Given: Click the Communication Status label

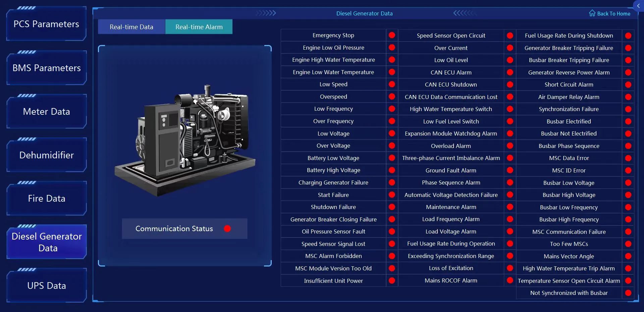Looking at the screenshot, I should (x=174, y=228).
